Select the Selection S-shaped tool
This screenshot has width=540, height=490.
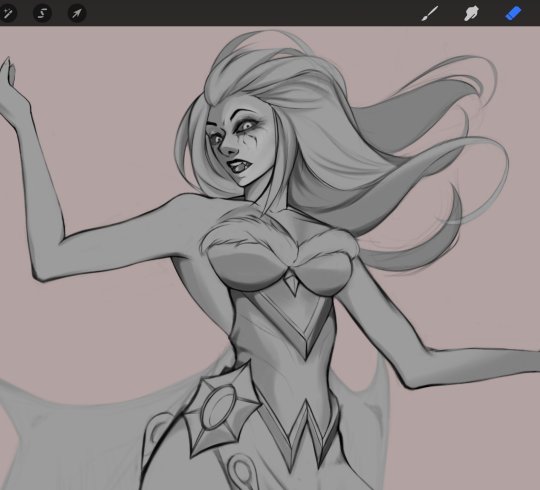42,13
